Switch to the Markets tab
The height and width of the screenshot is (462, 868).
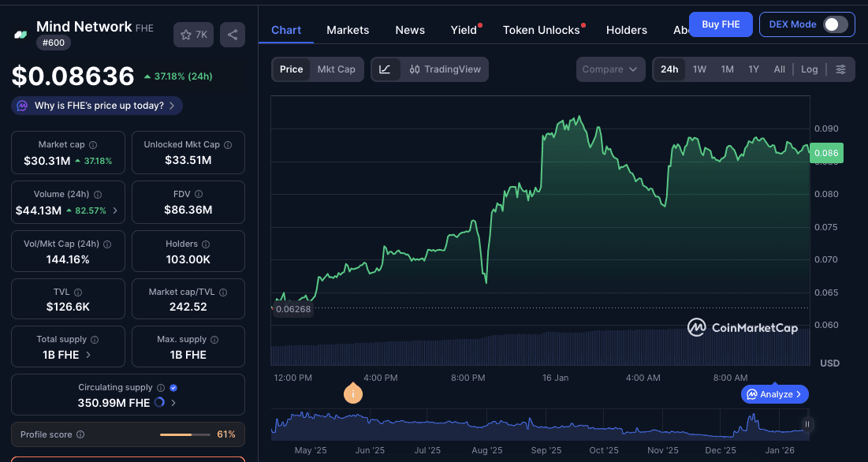[348, 30]
